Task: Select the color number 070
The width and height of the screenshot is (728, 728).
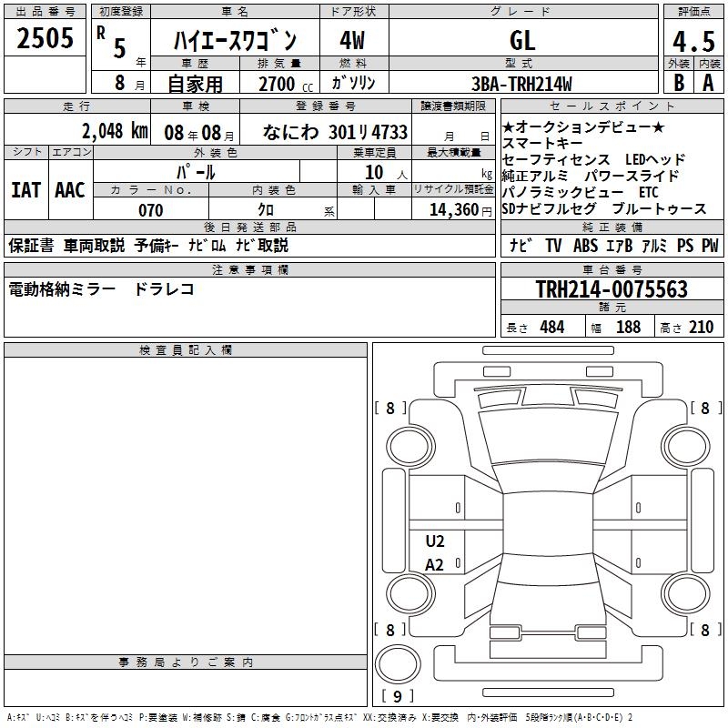Action: point(151,210)
